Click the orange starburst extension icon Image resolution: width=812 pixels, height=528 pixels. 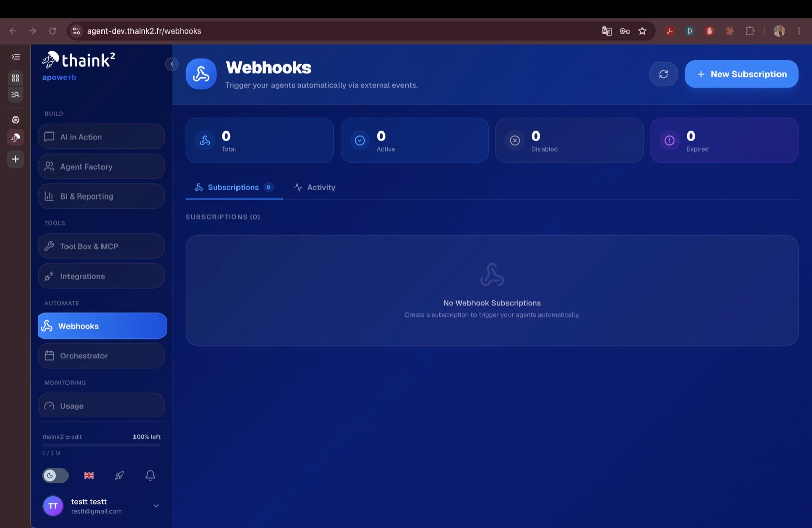pos(729,31)
